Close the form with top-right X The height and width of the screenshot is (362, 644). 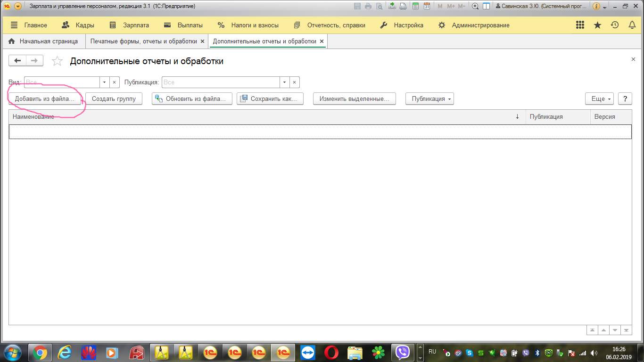click(x=633, y=59)
